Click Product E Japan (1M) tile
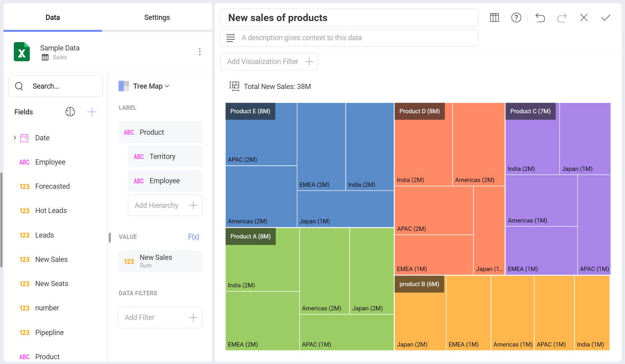625x364 pixels. [345, 209]
